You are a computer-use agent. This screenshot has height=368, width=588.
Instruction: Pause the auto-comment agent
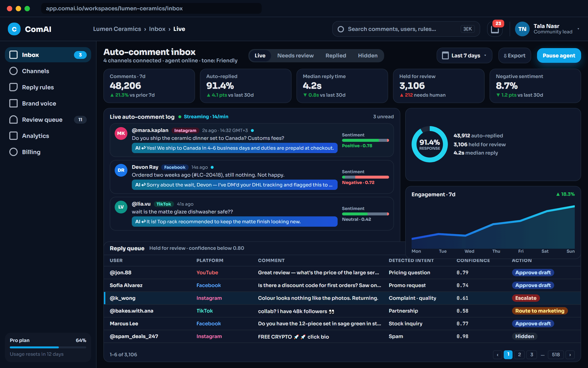click(x=559, y=55)
